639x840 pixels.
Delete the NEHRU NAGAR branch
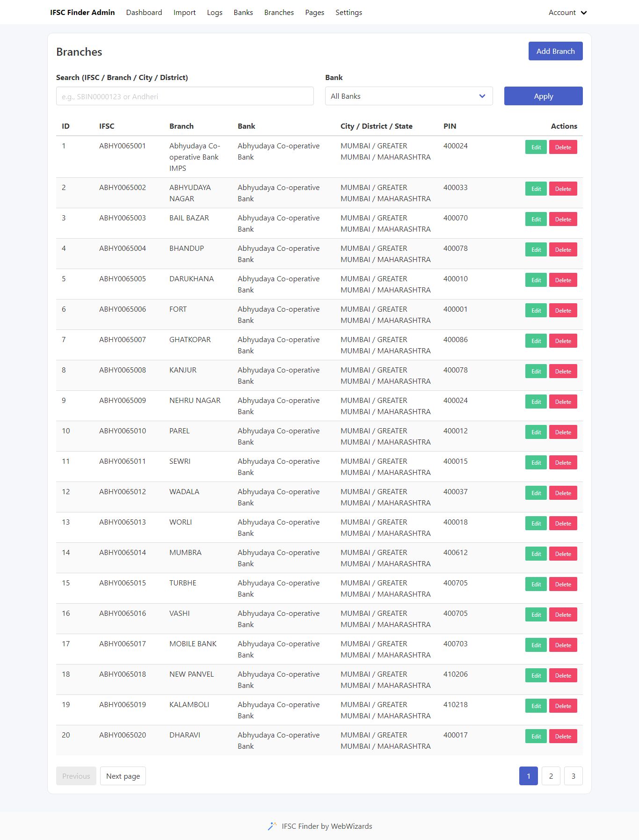tap(563, 402)
